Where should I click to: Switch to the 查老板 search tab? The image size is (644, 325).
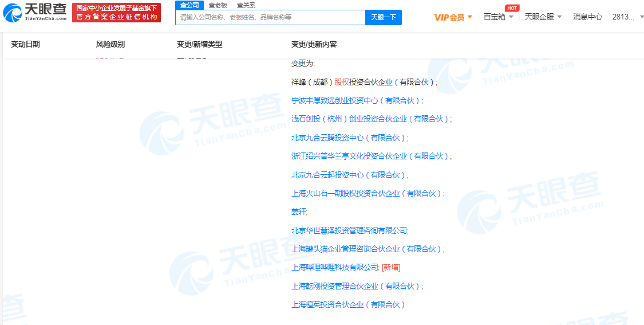218,5
